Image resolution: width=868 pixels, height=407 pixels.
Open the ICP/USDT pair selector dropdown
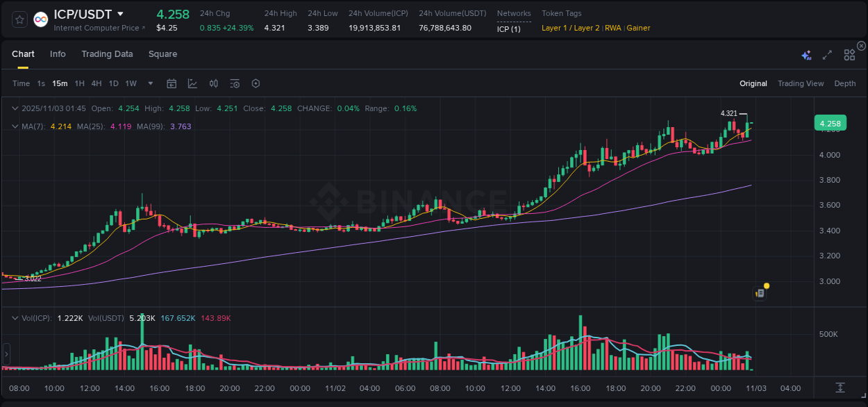[x=122, y=14]
